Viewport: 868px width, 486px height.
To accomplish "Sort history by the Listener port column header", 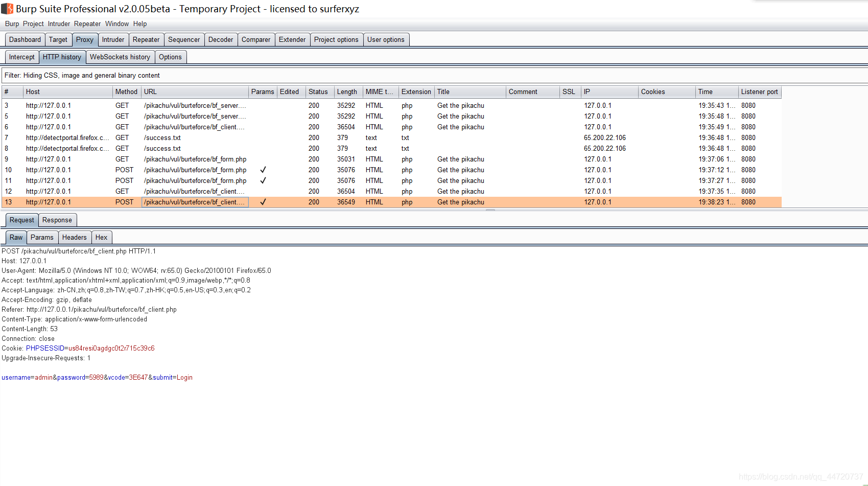I will point(760,91).
